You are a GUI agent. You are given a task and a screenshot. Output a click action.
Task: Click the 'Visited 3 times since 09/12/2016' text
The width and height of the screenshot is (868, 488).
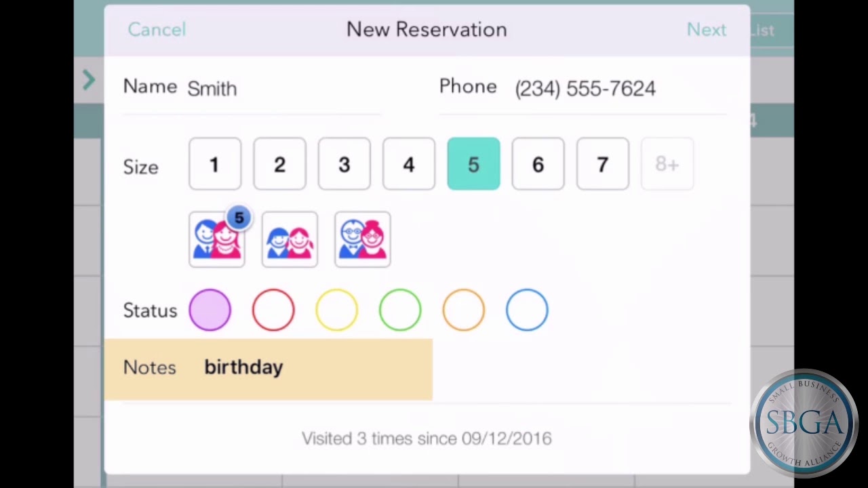pyautogui.click(x=427, y=439)
